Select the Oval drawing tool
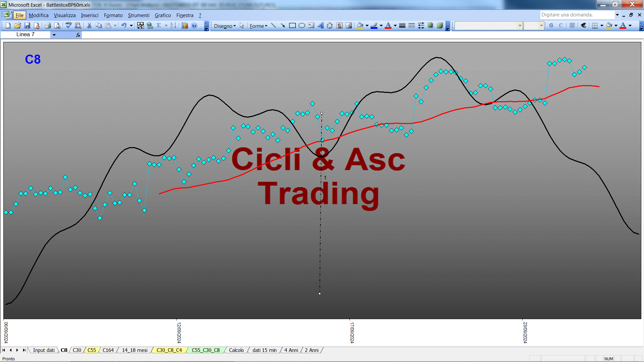 [x=302, y=25]
